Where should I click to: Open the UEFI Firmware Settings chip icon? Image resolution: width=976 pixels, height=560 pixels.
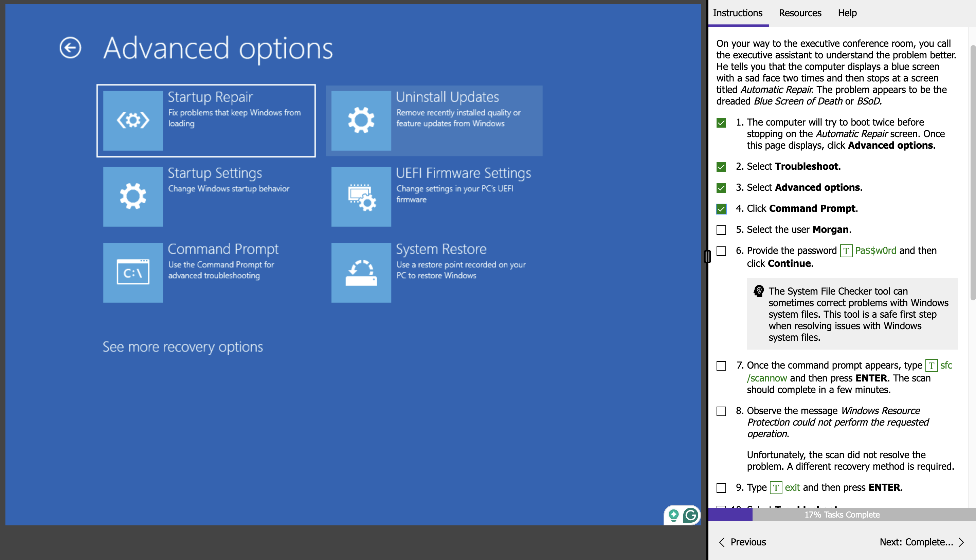click(361, 197)
